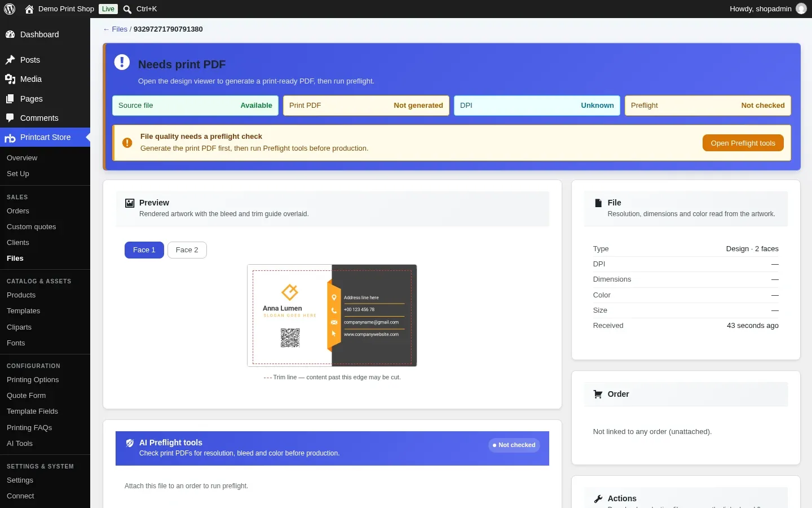This screenshot has width=812, height=508.
Task: Click the Comments bubble icon
Action: pyautogui.click(x=10, y=118)
